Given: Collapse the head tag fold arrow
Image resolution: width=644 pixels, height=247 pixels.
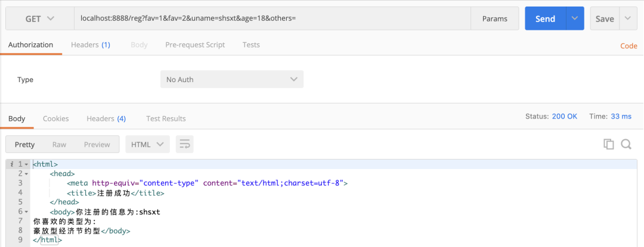Looking at the screenshot, I should point(27,174).
